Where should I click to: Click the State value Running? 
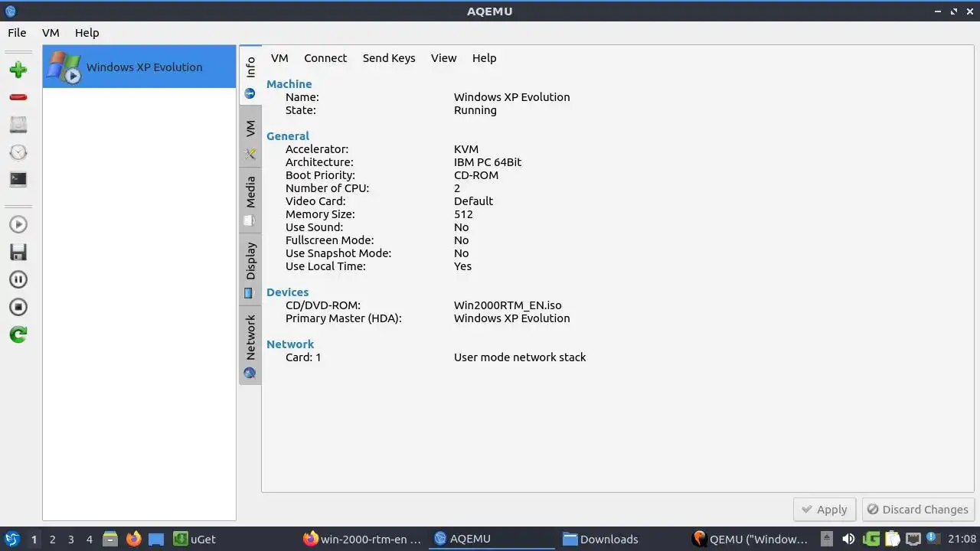coord(475,110)
